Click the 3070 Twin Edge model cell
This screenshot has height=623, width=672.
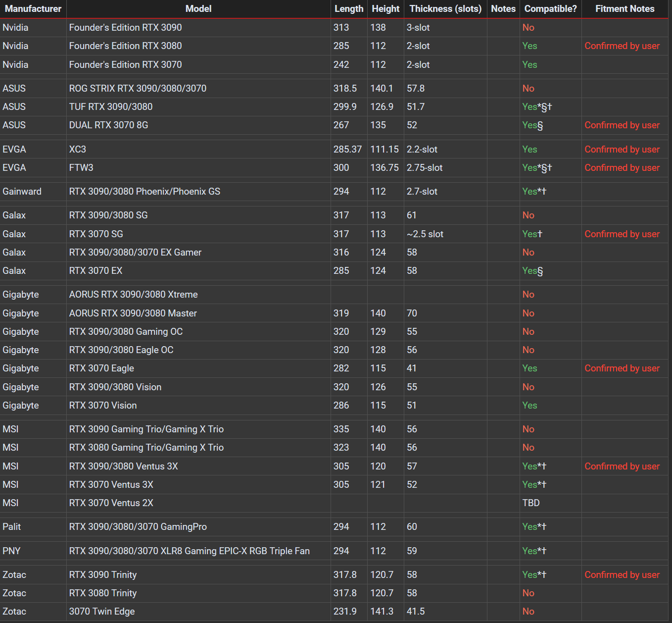coord(198,612)
